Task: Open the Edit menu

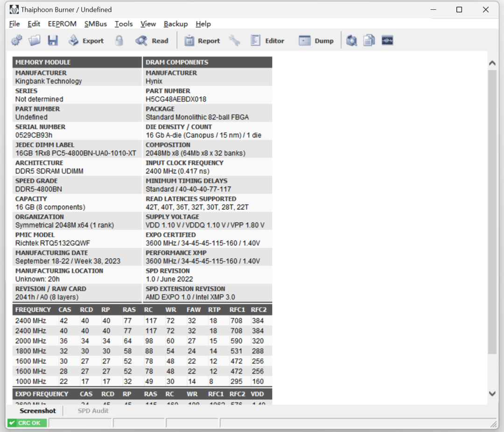Action: (34, 24)
